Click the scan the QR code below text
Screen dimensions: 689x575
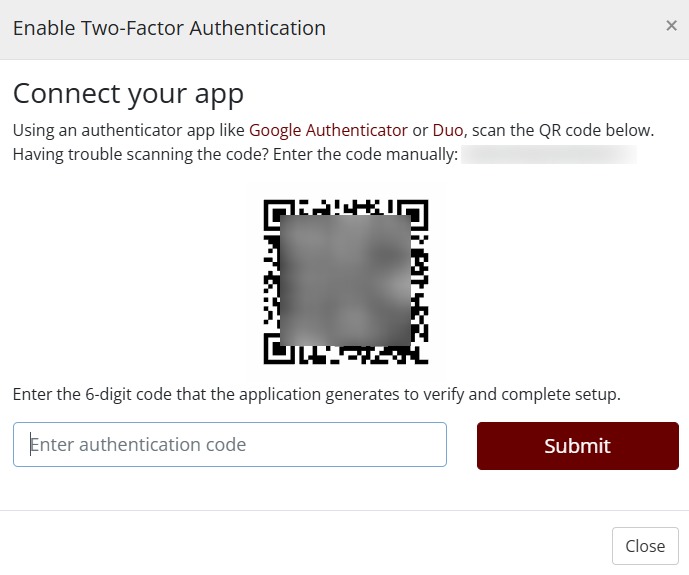point(563,130)
